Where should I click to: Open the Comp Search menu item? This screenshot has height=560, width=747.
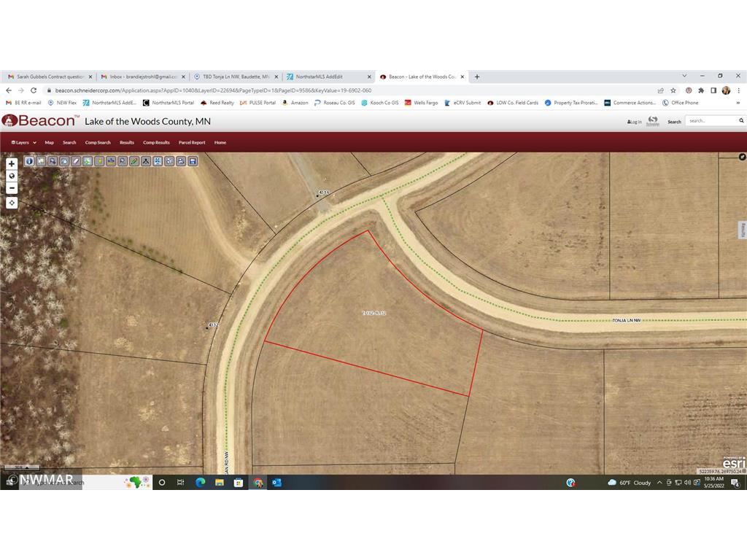(x=98, y=143)
